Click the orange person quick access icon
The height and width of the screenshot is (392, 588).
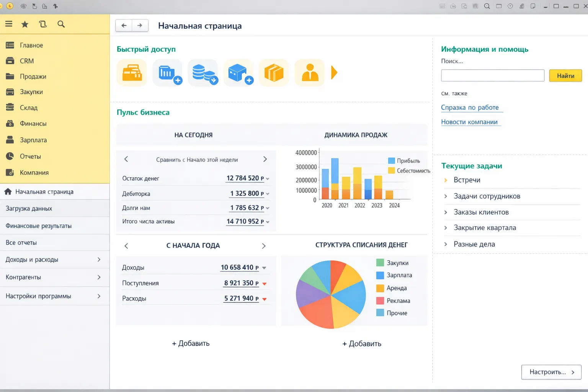(x=310, y=73)
